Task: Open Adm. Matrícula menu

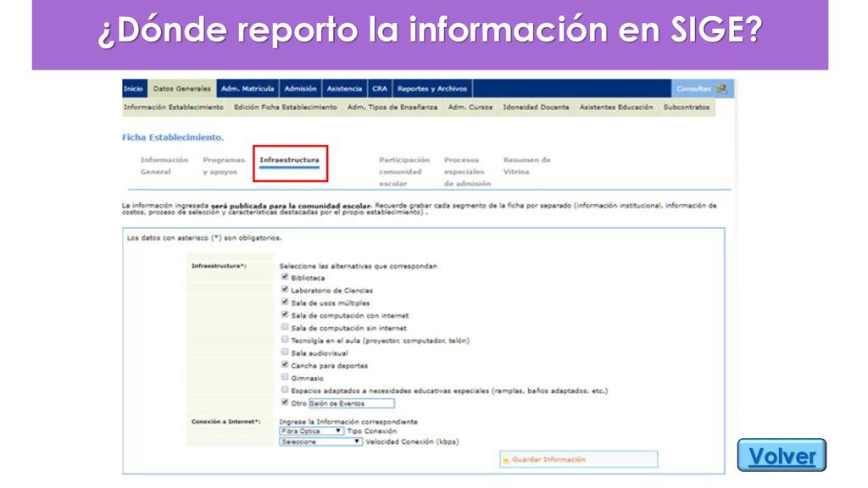Action: coord(248,88)
